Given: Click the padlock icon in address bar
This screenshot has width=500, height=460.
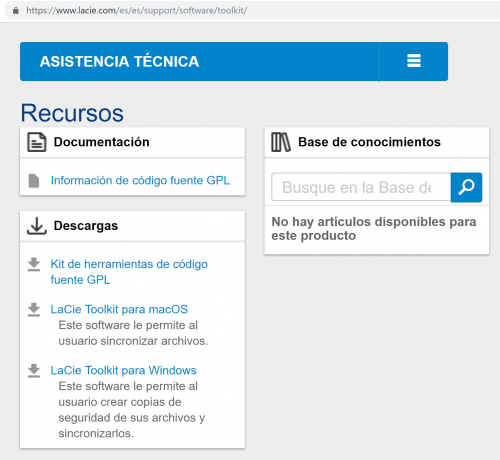Looking at the screenshot, I should 15,11.
